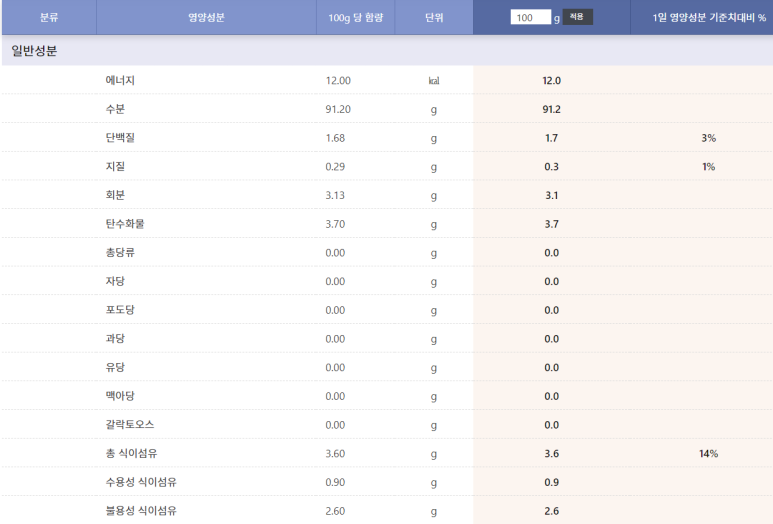Click the calculated 1.7 value for 단백질
Screen dimensions: 773x524
tap(552, 138)
